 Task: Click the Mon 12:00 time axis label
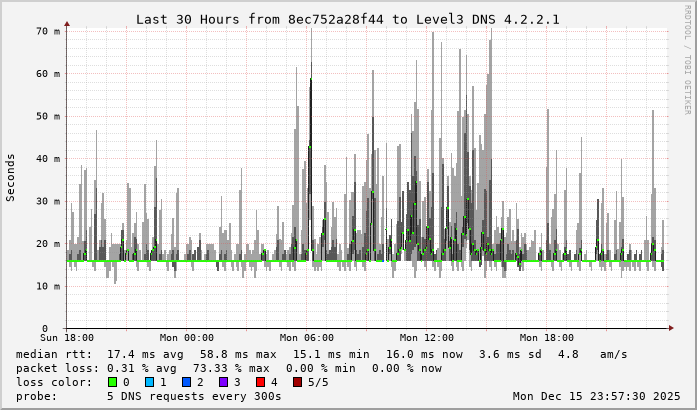point(427,339)
